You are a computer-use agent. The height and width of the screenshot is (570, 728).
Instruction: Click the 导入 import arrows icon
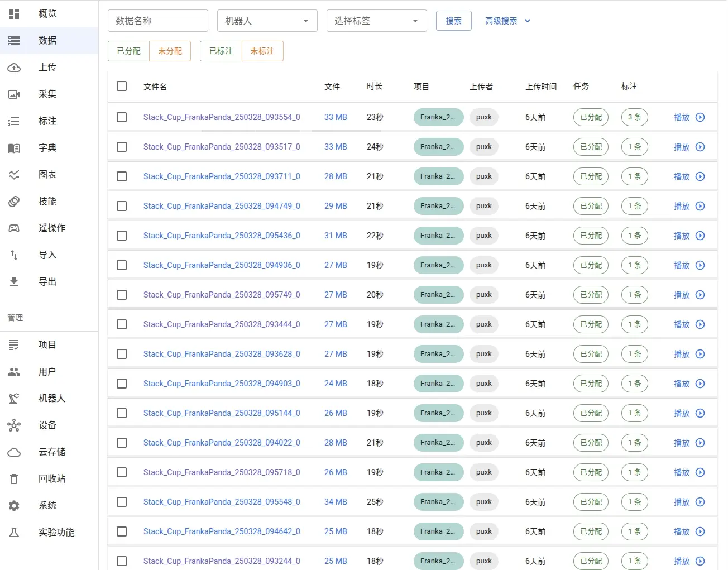coord(14,255)
